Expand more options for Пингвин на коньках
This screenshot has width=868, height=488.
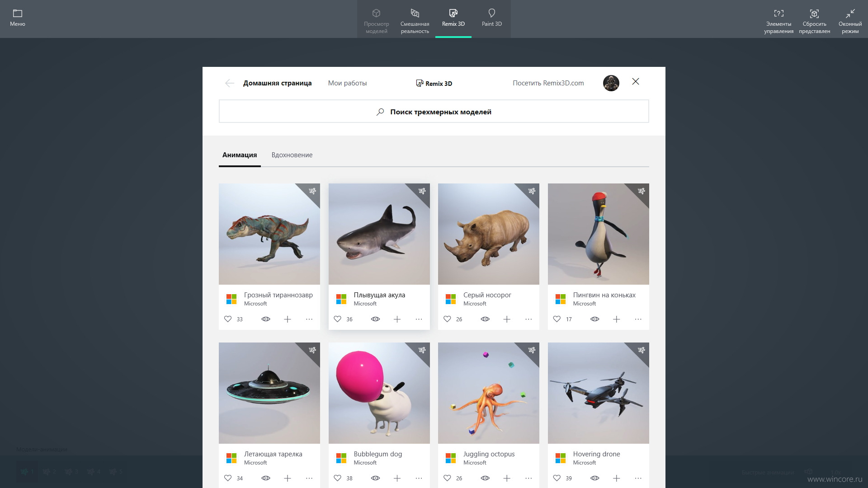[638, 319]
